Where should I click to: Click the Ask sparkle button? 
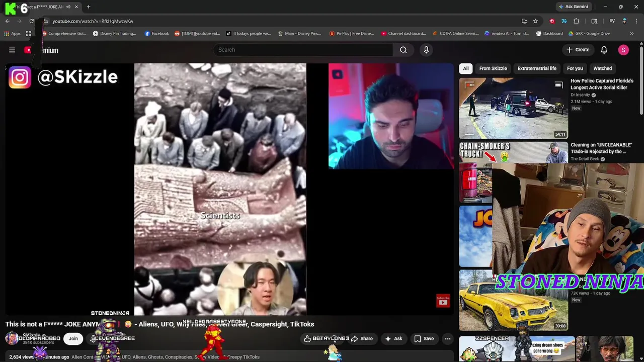coord(393,339)
